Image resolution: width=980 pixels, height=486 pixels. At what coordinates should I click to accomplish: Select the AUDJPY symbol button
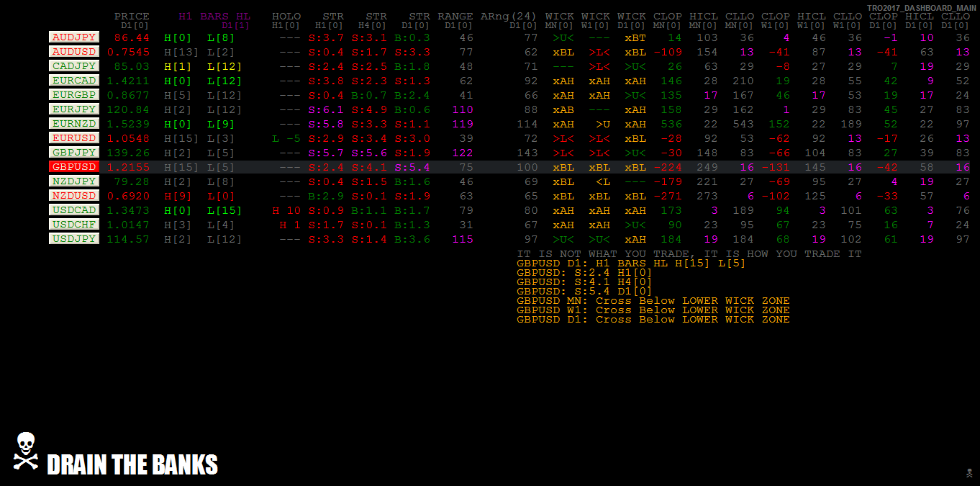click(74, 37)
